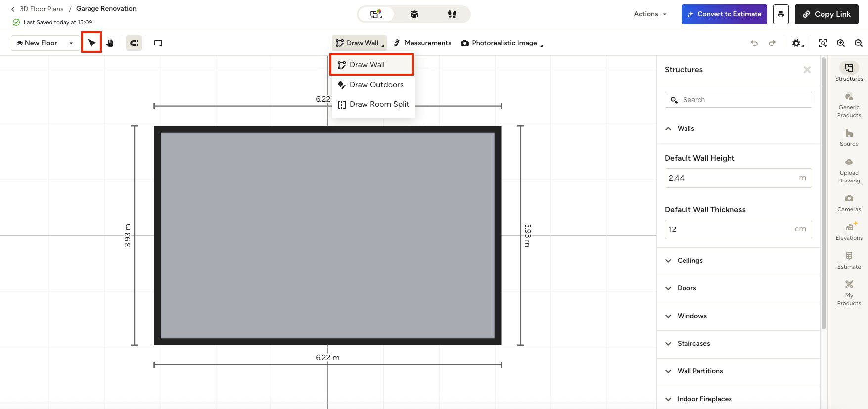Open Upload Drawing in sidebar
This screenshot has width=868, height=409.
[849, 171]
